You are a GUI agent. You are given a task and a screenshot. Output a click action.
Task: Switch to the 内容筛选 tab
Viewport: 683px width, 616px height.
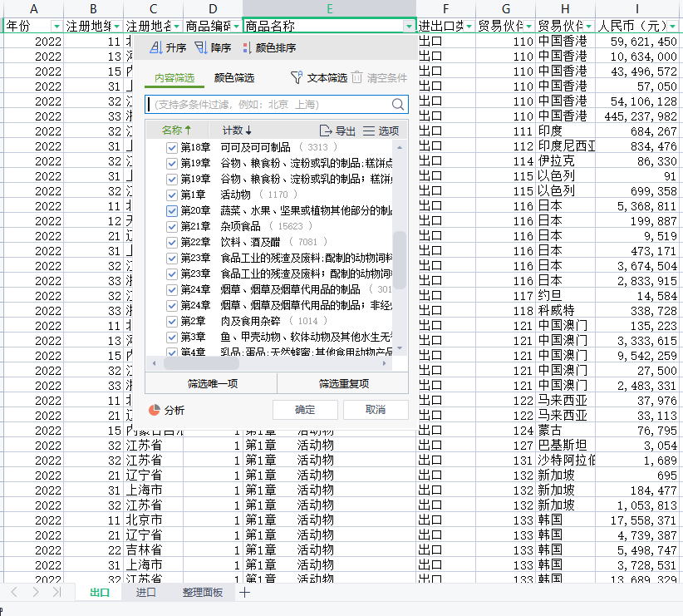click(x=174, y=78)
